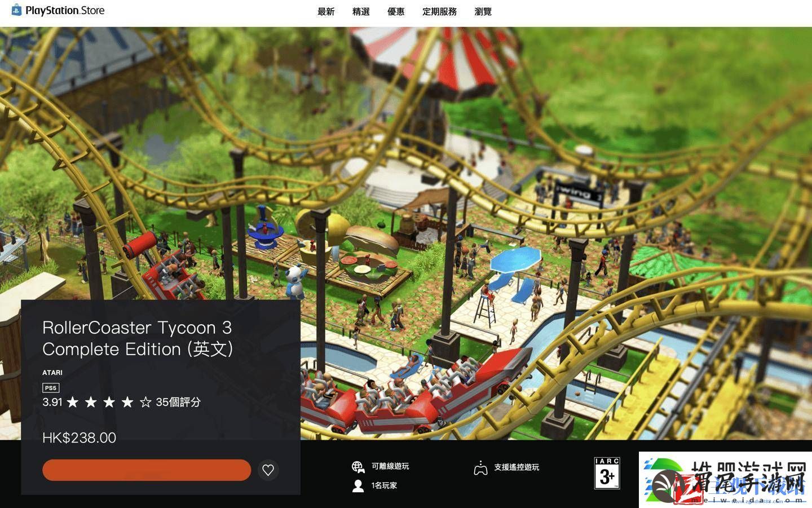
Task: Click the first filled rating star
Action: tap(73, 402)
